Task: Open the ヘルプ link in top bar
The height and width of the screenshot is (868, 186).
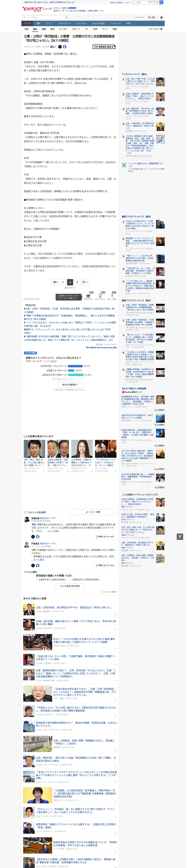Action: point(127,2)
